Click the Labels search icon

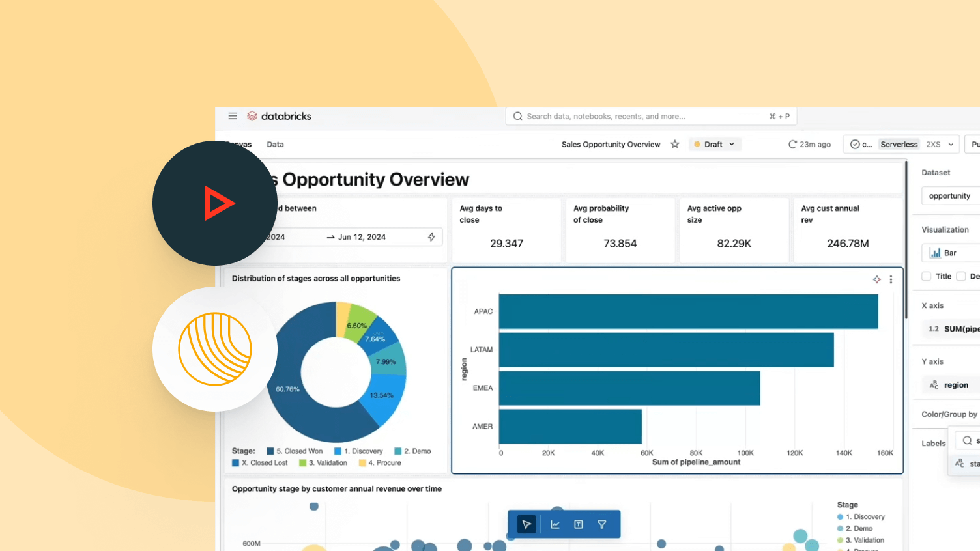coord(967,440)
